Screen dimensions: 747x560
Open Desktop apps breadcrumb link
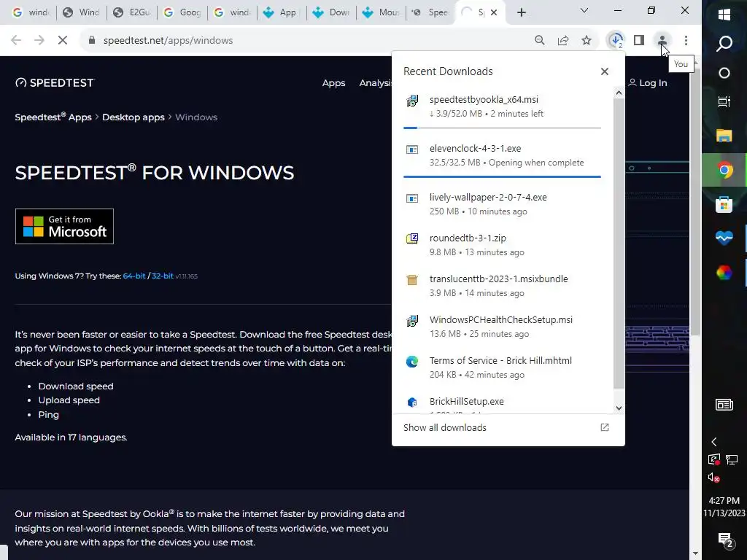click(133, 117)
